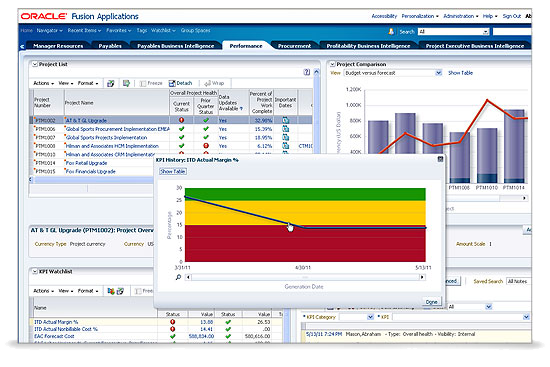
Task: Click second KPI Watchlist toolbar refresh icon
Action: click(120, 291)
